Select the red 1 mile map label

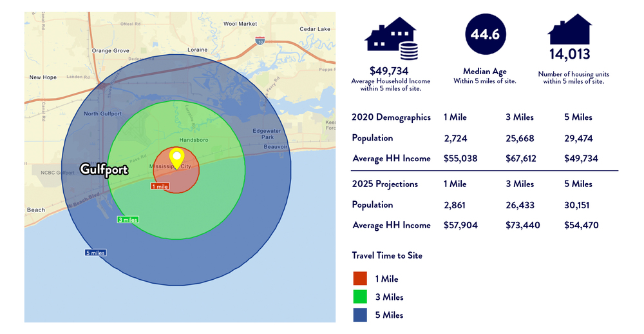(160, 186)
